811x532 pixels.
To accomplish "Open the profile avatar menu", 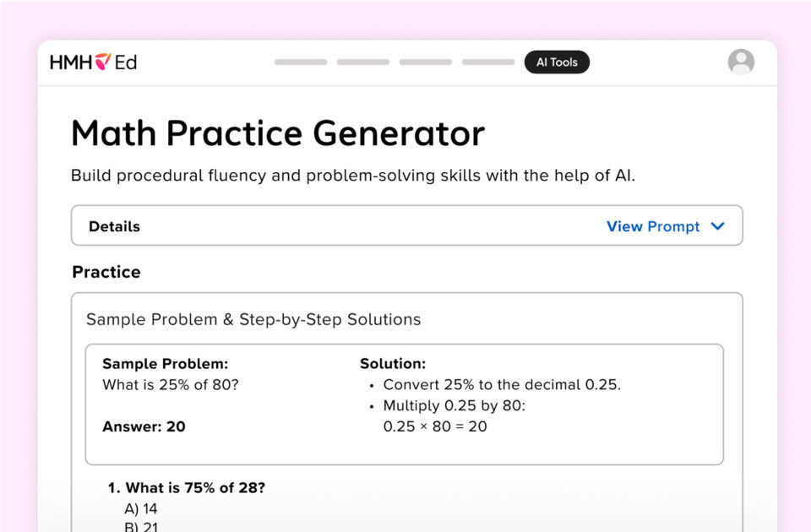I will (741, 62).
